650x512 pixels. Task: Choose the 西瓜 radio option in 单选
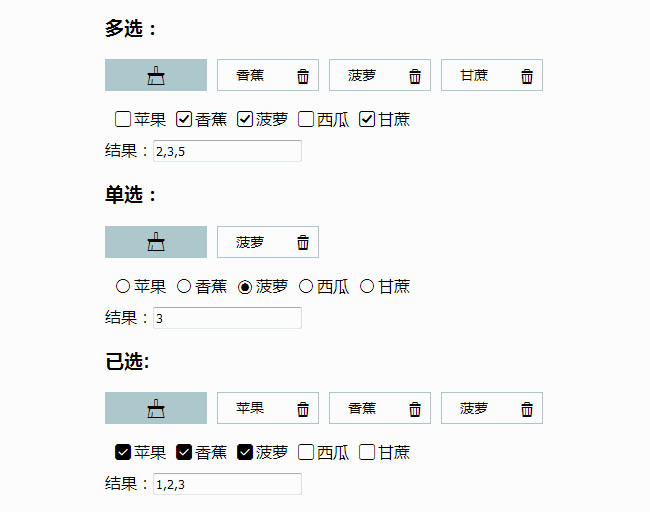306,287
